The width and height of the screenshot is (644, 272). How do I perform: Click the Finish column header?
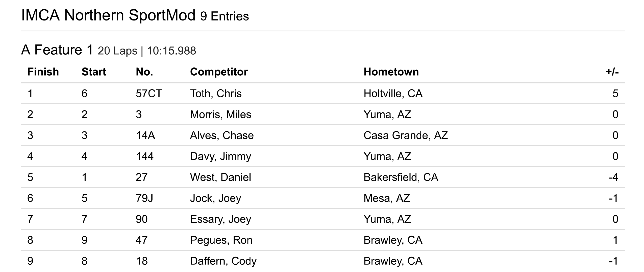tap(43, 72)
